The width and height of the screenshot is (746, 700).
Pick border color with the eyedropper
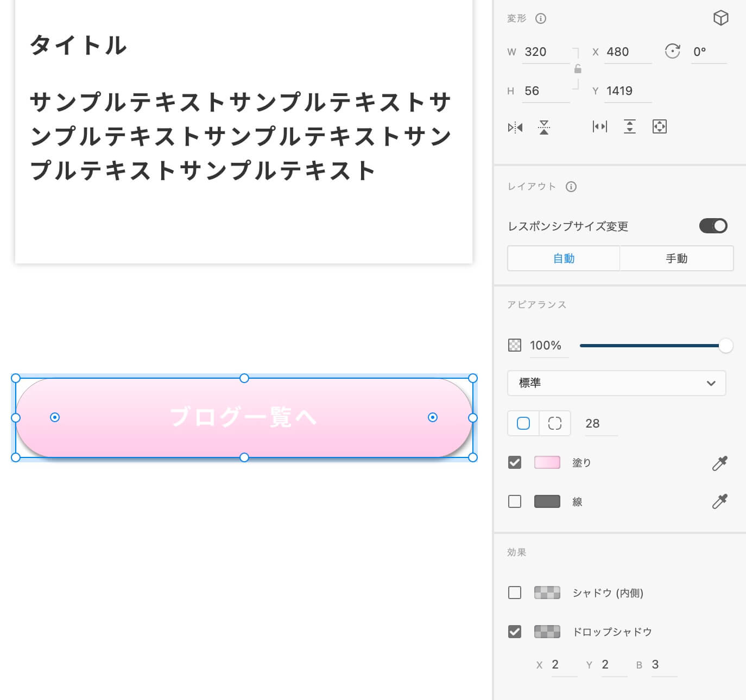point(720,501)
